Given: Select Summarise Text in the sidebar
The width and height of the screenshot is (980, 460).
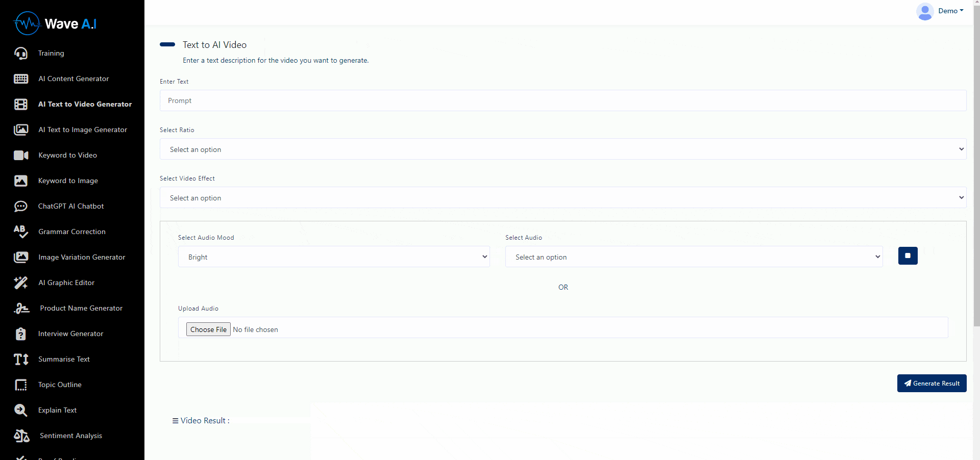Looking at the screenshot, I should [63, 359].
